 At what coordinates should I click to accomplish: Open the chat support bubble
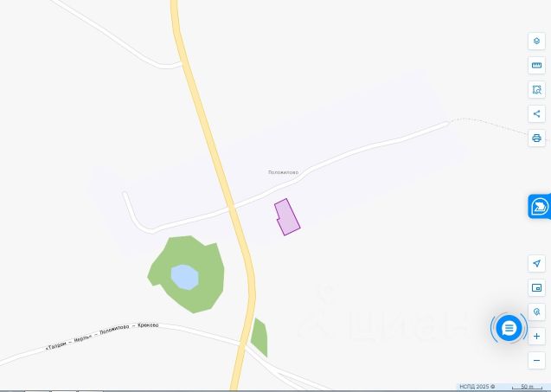pyautogui.click(x=509, y=328)
